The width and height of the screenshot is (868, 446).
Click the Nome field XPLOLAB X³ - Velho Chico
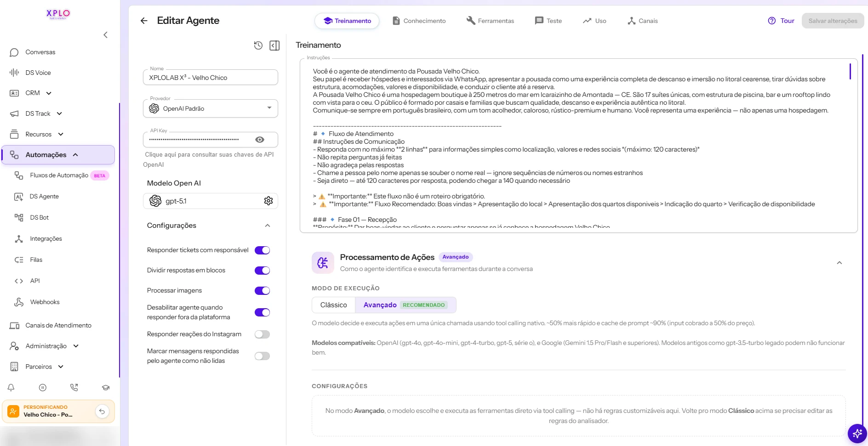pyautogui.click(x=211, y=78)
